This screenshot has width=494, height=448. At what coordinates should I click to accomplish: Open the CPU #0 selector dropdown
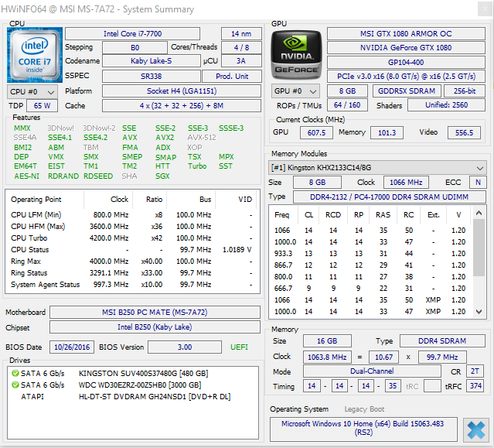(32, 92)
